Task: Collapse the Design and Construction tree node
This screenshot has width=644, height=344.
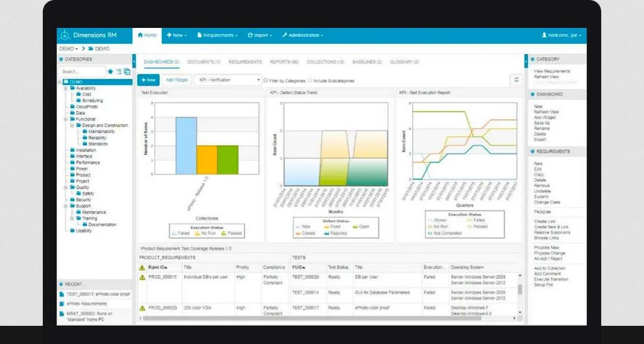Action: (72, 125)
